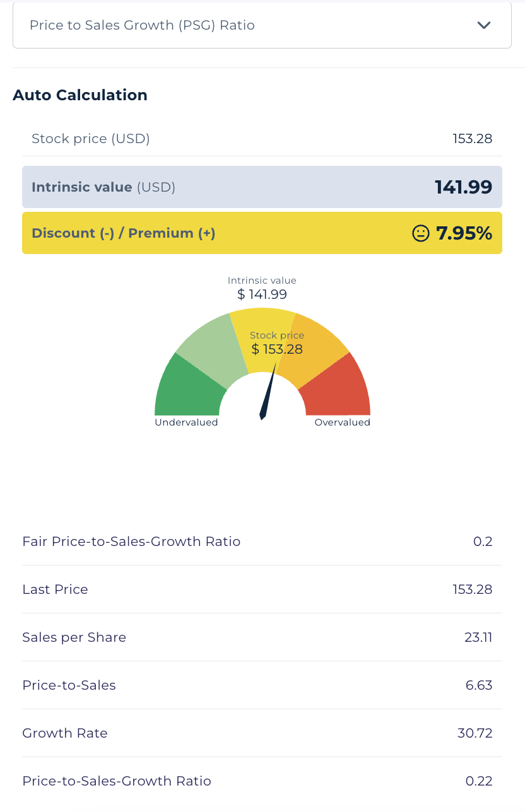Screen dimensions: 525x812
Task: Click the dropdown chevron arrow
Action: (484, 25)
